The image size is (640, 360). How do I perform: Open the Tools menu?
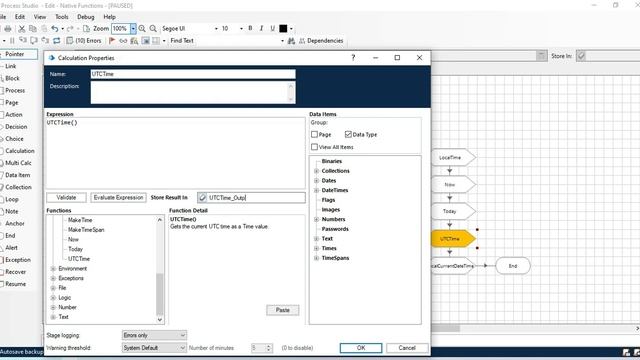62,17
